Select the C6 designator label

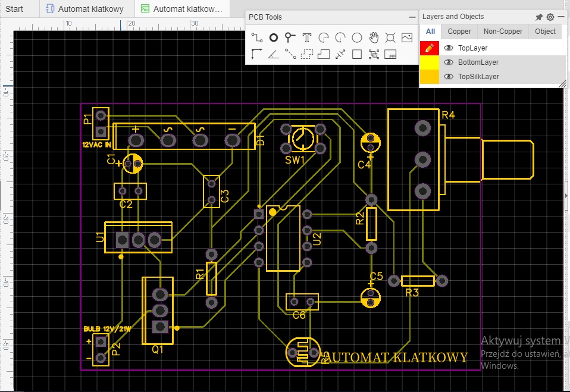(299, 315)
